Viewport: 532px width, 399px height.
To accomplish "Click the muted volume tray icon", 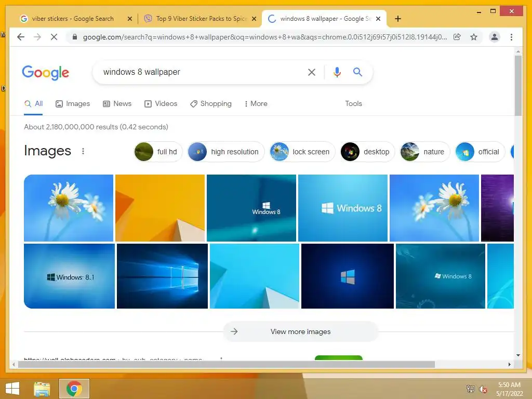I will coord(483,389).
